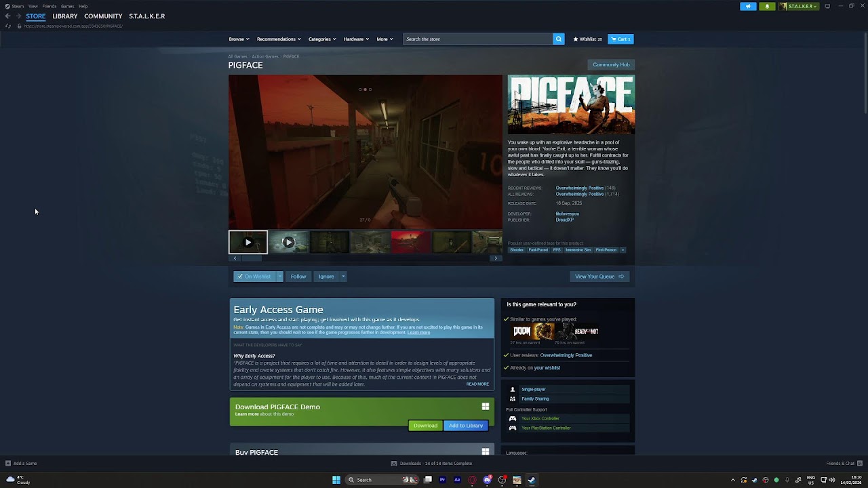The height and width of the screenshot is (488, 868).
Task: Click the Ignore button
Action: [326, 277]
